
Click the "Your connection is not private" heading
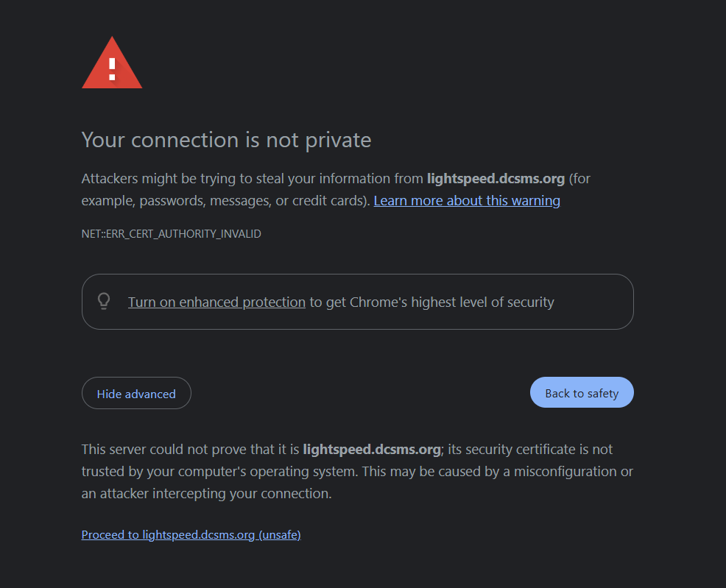pyautogui.click(x=226, y=140)
